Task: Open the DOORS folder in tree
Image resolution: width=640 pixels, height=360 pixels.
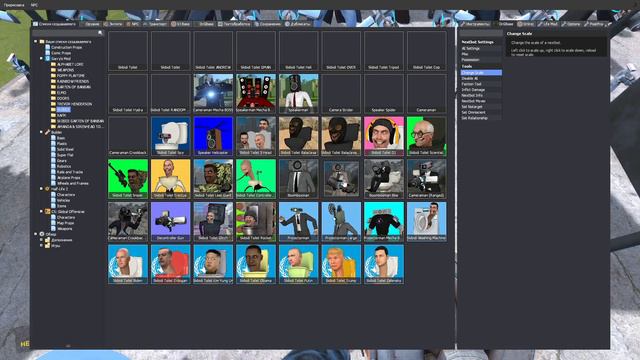Action: (63, 98)
